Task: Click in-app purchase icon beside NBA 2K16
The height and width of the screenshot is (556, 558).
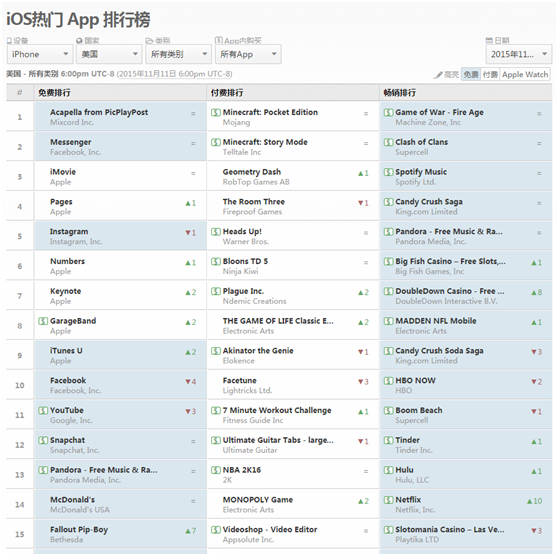Action: point(216,470)
